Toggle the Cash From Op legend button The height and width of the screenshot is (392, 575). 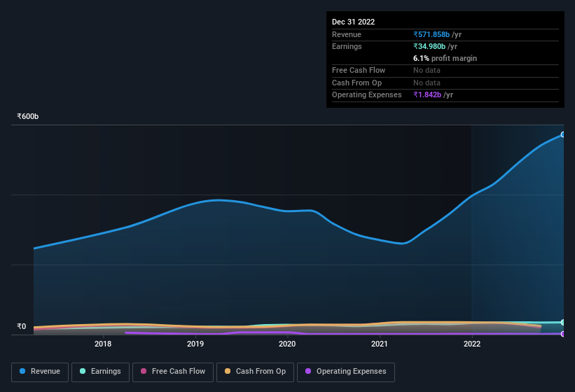[255, 372]
